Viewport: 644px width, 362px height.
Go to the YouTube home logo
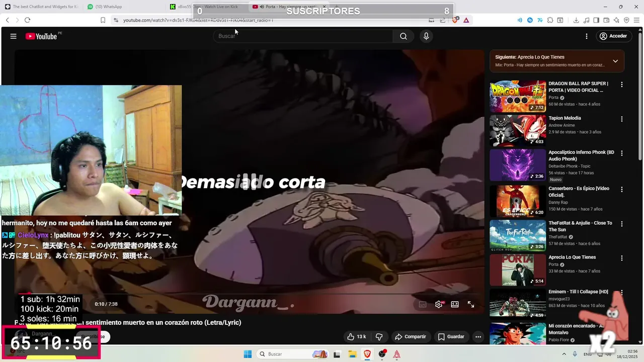tap(41, 36)
